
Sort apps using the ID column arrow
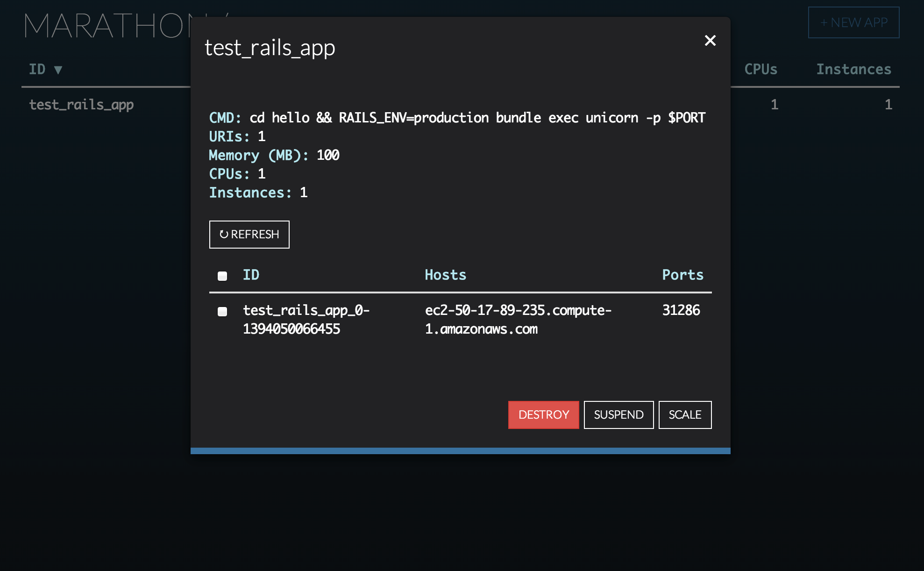point(58,70)
